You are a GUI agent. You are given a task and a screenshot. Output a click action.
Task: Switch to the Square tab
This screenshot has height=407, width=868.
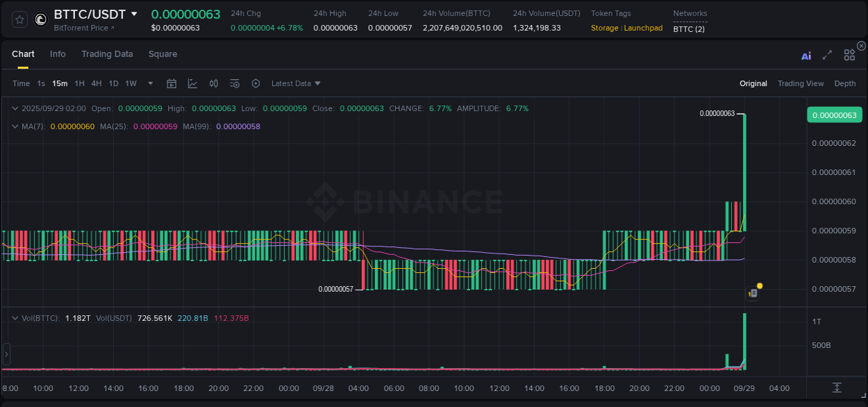coord(162,54)
